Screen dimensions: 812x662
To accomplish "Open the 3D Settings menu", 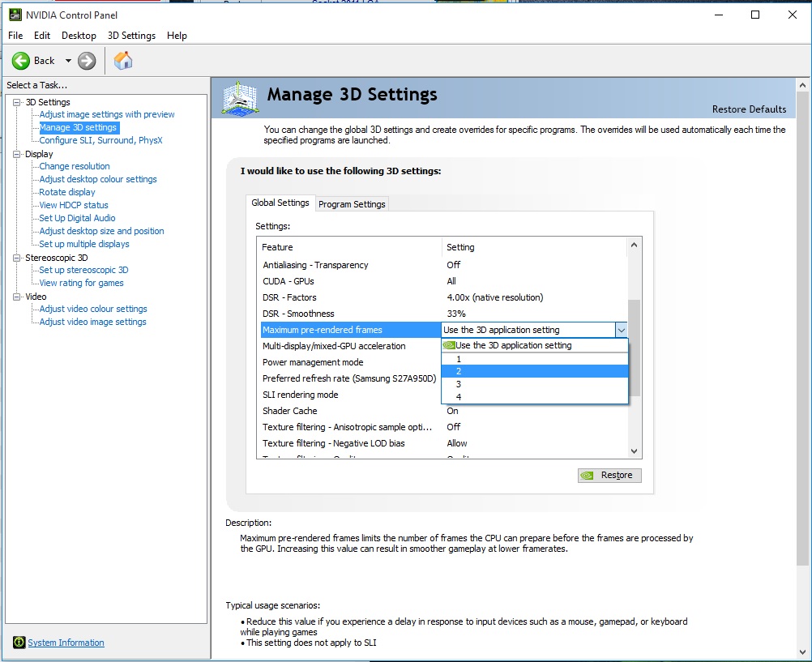I will [x=131, y=35].
